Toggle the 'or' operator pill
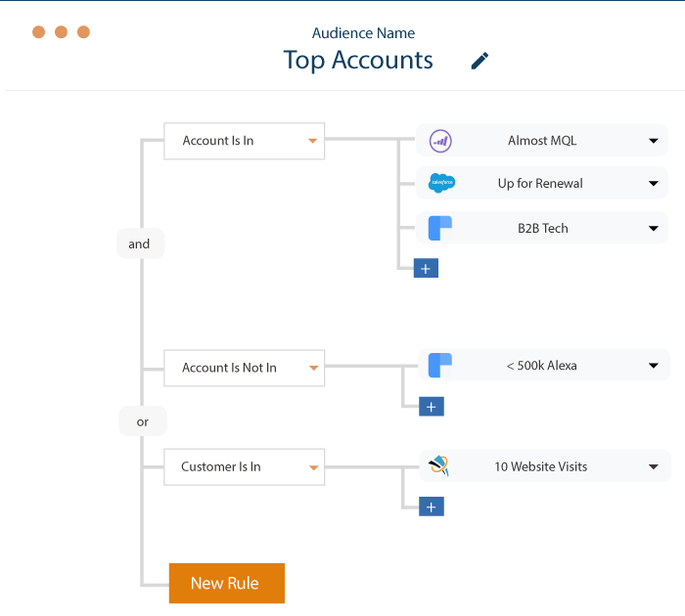This screenshot has height=616, width=685. pos(143,421)
